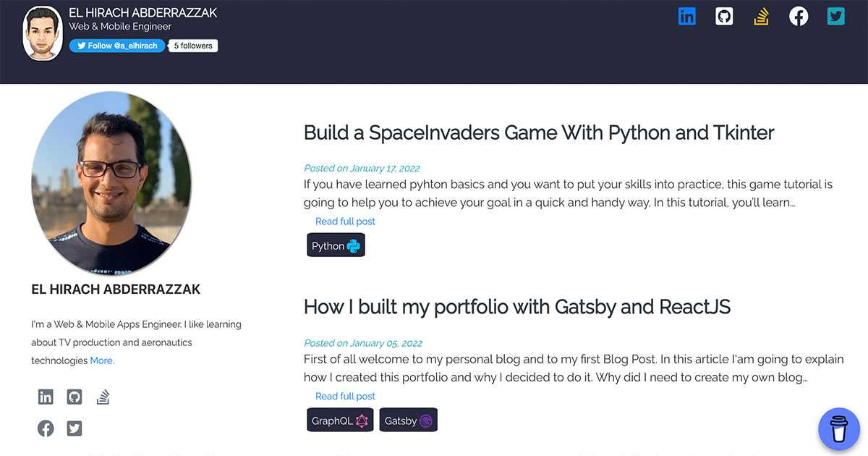Click the Buy Me a Coffee floating button
Screen dimensions: 868x456
tap(838, 429)
